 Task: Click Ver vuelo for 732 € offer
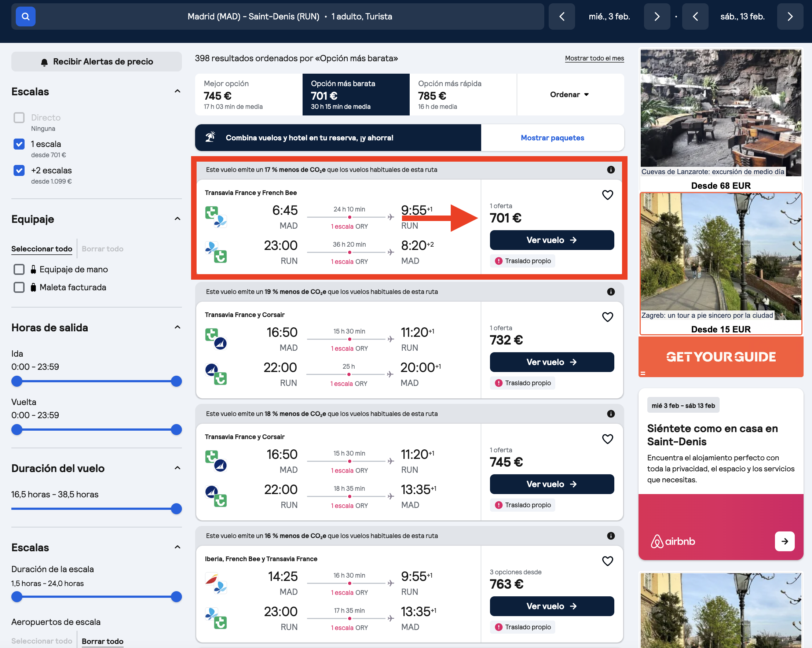(552, 362)
